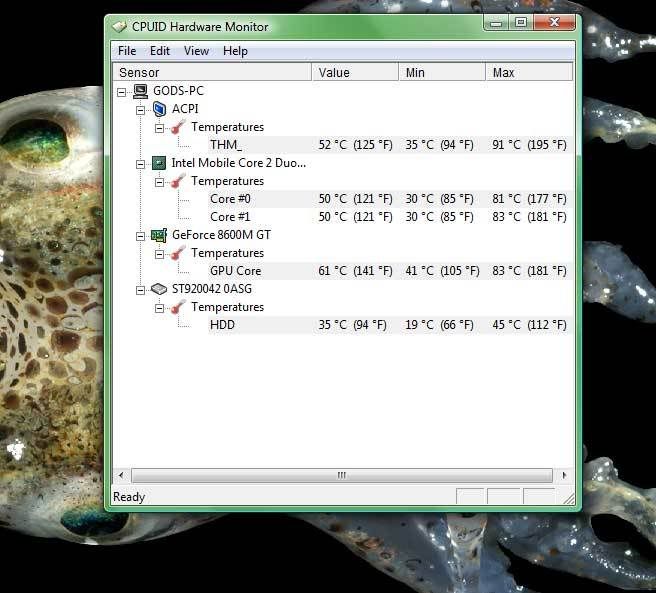Click the thermometer icon under ACPI
The width and height of the screenshot is (656, 593).
(x=178, y=127)
